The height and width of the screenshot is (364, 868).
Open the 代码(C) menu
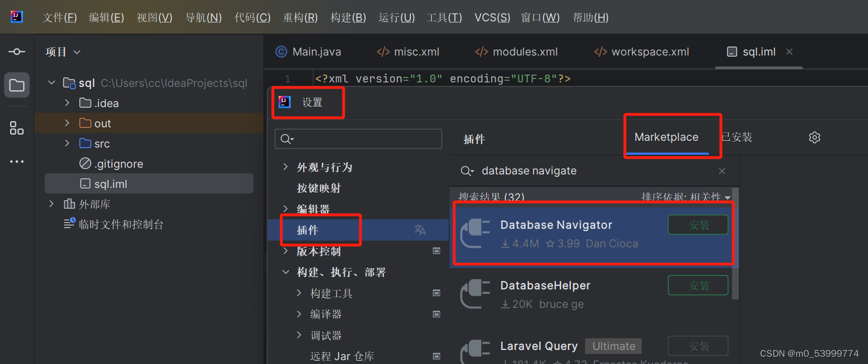point(252,17)
